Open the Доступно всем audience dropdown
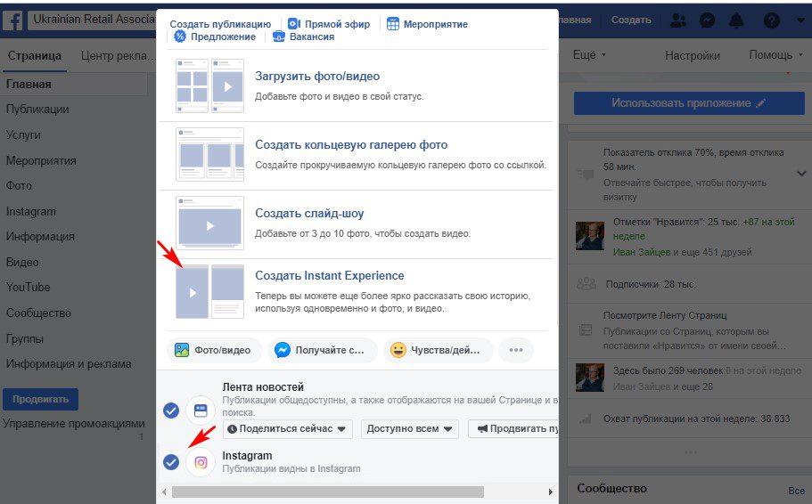Viewport: 812px width, 504px height. (x=409, y=429)
